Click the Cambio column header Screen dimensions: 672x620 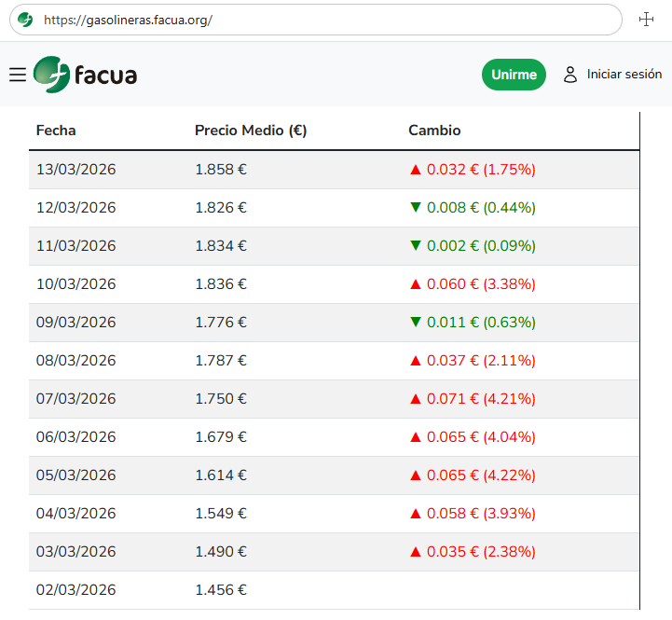pyautogui.click(x=434, y=131)
